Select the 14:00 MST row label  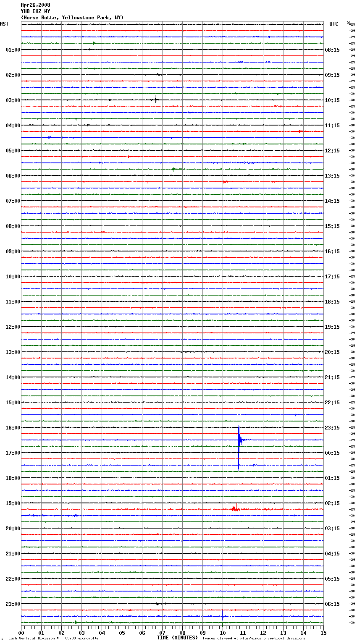(13, 377)
